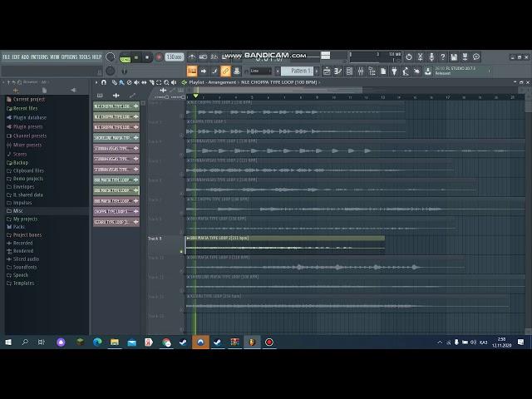Open the Playlist view icon

tap(327, 71)
